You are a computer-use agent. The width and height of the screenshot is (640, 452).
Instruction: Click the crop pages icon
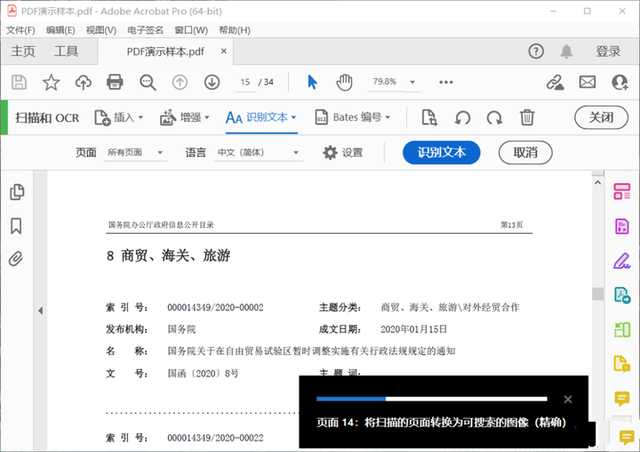click(429, 118)
